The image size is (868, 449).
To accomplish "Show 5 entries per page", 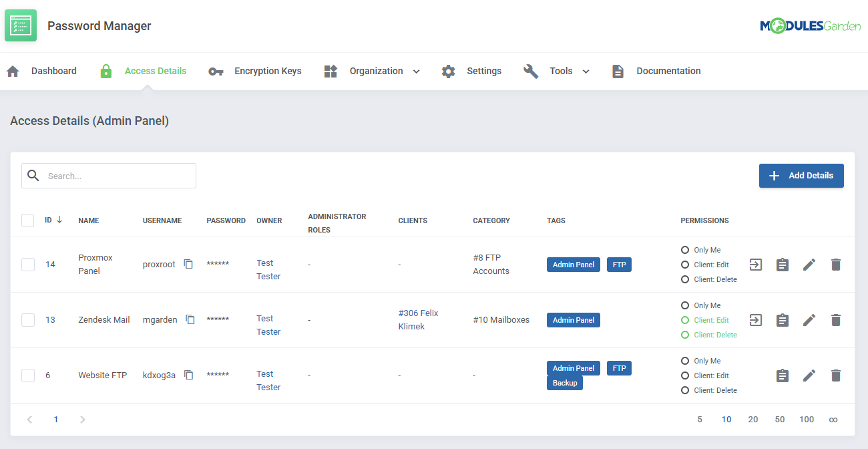I will click(700, 420).
